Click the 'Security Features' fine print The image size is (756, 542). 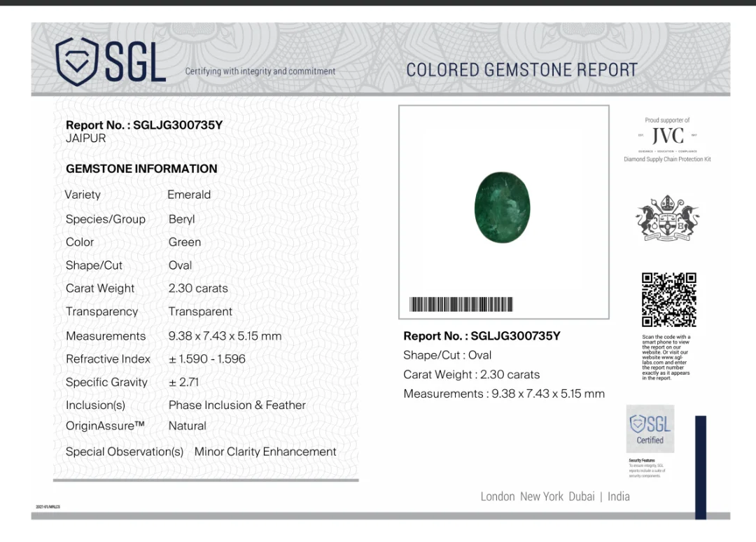(x=647, y=468)
